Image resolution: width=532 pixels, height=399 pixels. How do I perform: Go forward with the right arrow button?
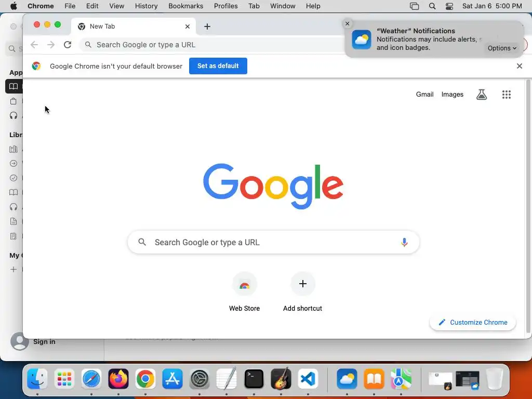tap(51, 45)
